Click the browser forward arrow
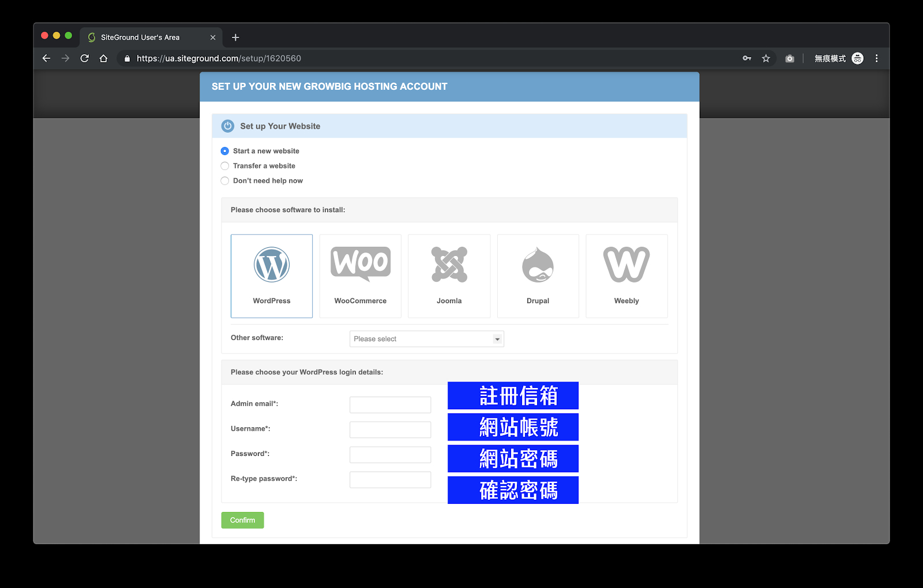The height and width of the screenshot is (588, 923). click(x=65, y=58)
